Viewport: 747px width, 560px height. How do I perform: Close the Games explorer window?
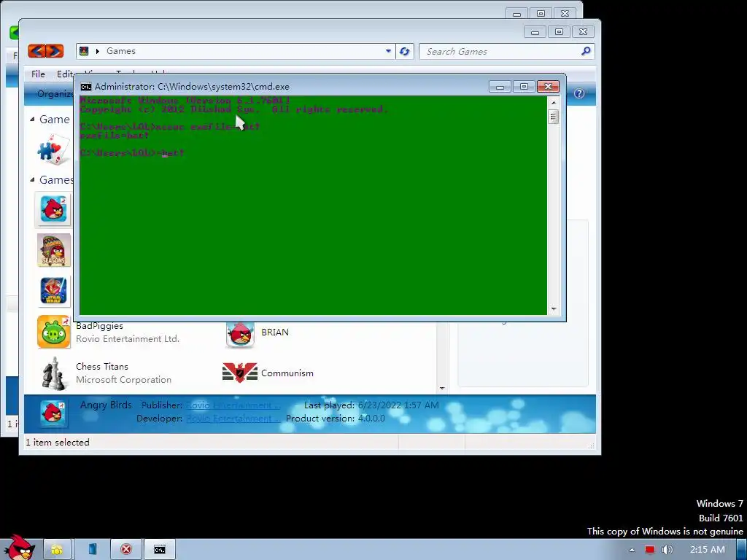pos(583,32)
